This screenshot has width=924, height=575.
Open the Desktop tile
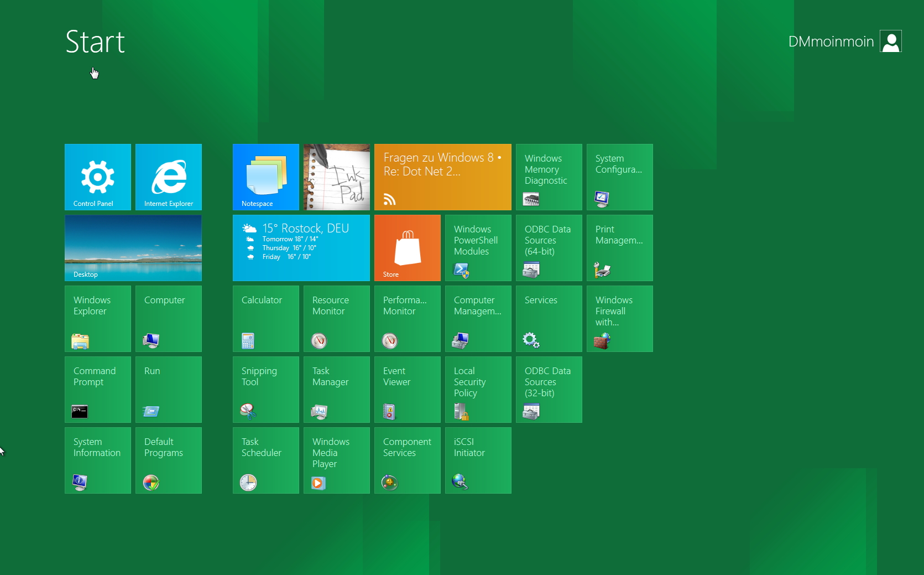[x=133, y=248]
